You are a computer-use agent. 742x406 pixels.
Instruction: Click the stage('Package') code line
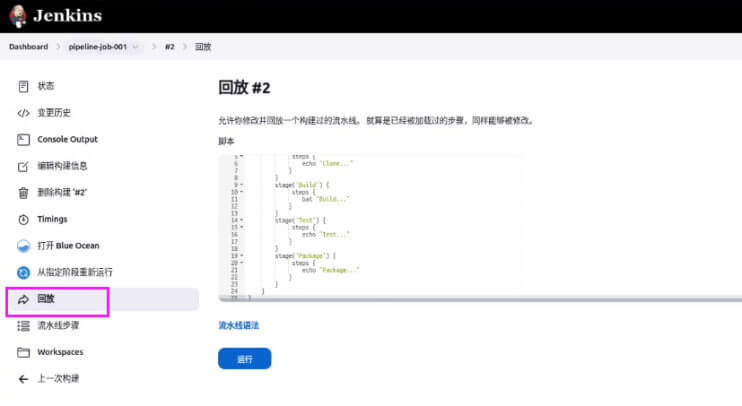(305, 256)
